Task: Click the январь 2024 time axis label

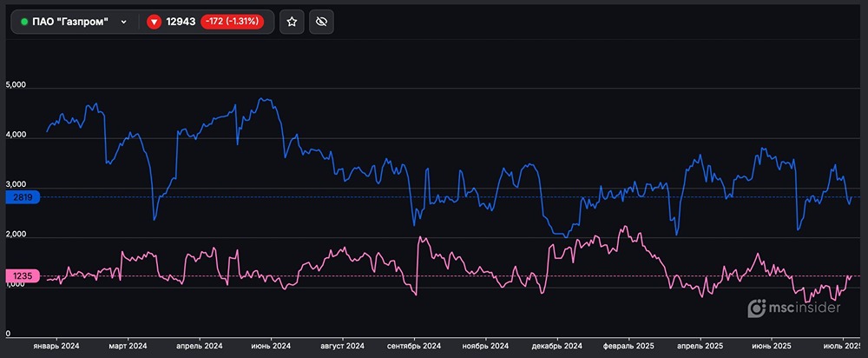Action: (56, 347)
